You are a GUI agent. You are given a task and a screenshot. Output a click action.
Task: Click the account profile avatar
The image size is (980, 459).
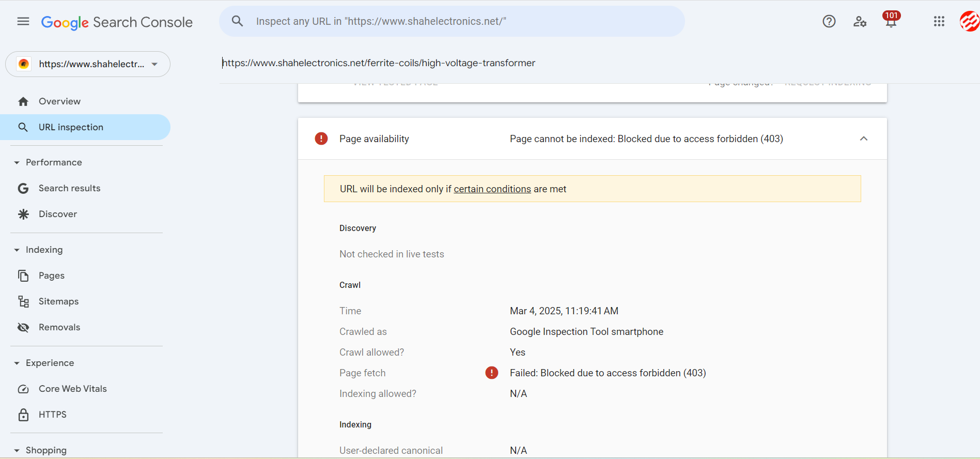click(x=969, y=21)
